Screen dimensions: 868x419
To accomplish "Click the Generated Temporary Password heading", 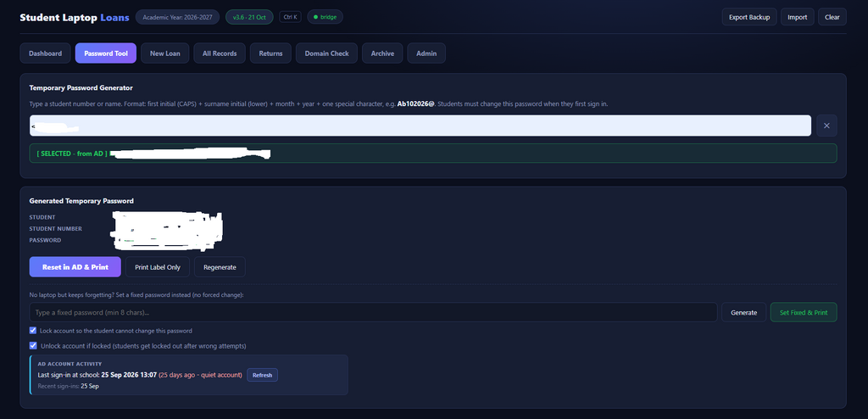I will [x=81, y=201].
